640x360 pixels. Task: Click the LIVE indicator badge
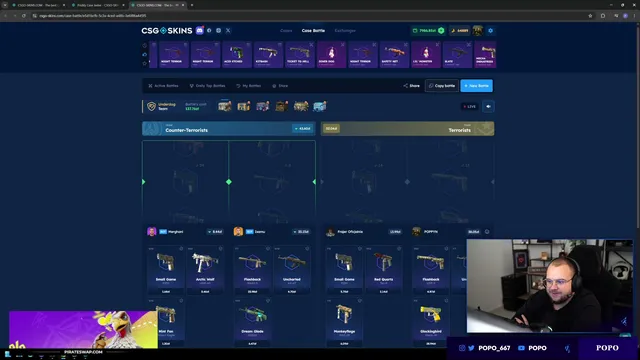tap(470, 107)
